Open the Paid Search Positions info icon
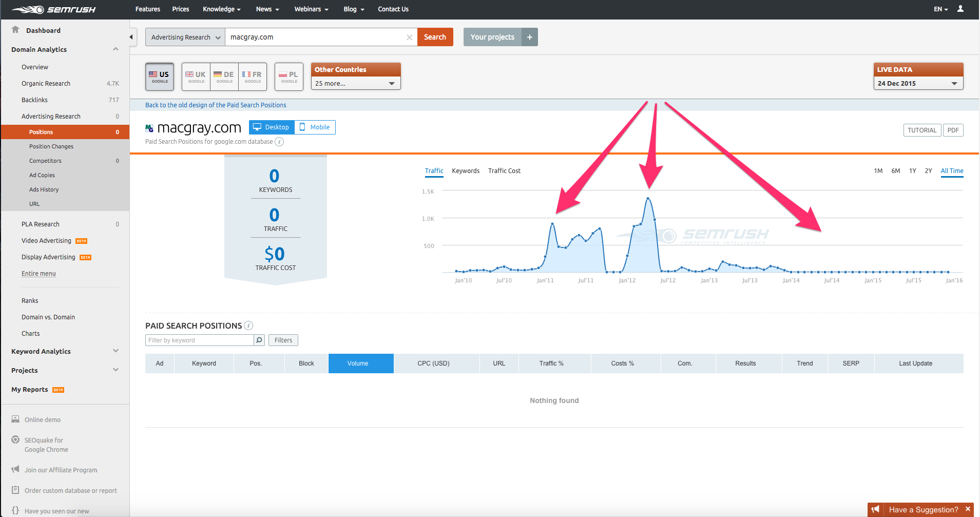Screen dimensions: 980x517 [x=248, y=325]
